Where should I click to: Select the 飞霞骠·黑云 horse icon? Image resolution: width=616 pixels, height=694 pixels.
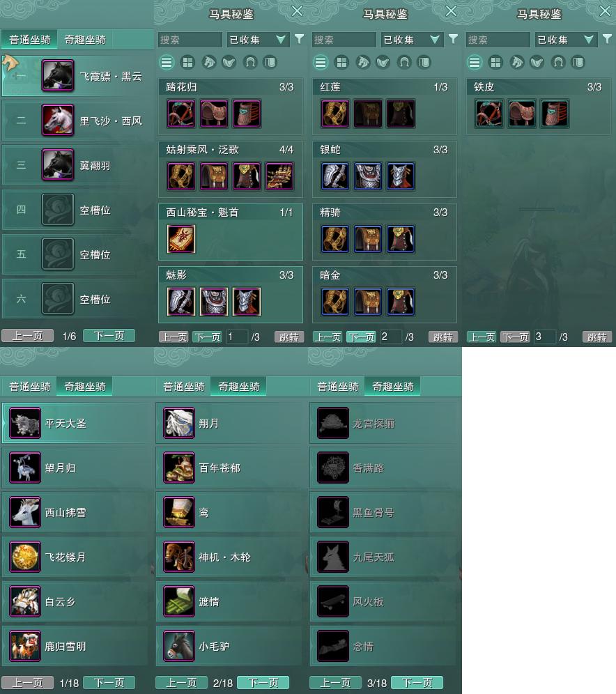coord(58,76)
